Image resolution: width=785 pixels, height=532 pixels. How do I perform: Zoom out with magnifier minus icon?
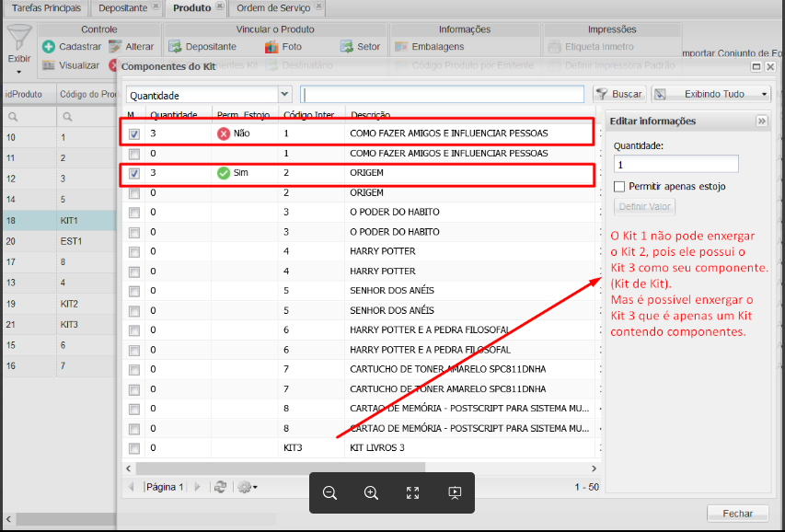pos(329,493)
